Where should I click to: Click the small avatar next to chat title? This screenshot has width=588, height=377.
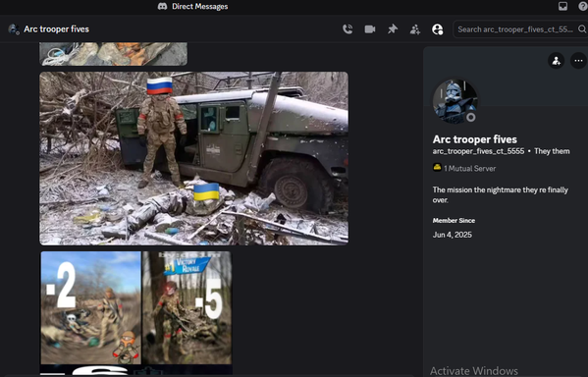point(14,29)
